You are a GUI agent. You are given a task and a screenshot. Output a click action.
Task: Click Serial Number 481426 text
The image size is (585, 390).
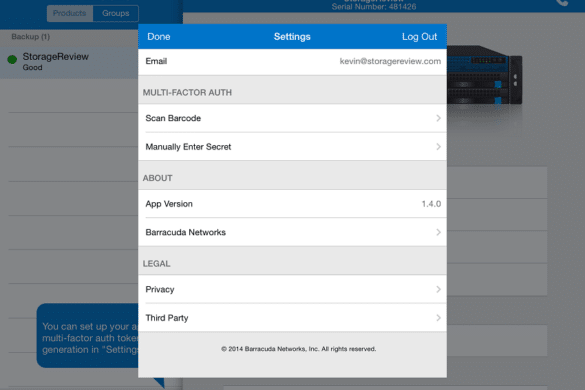pos(374,7)
